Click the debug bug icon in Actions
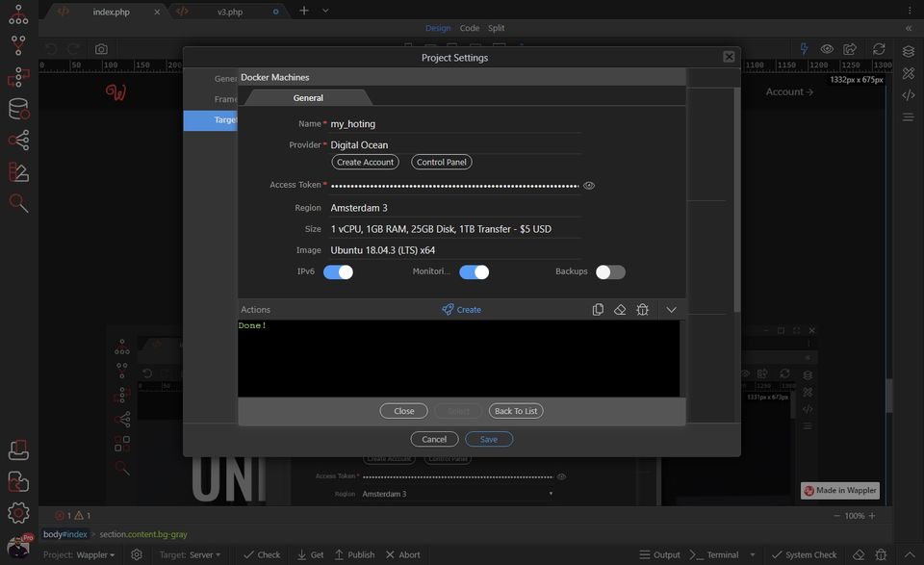Viewport: 924px width, 565px height. (x=642, y=310)
